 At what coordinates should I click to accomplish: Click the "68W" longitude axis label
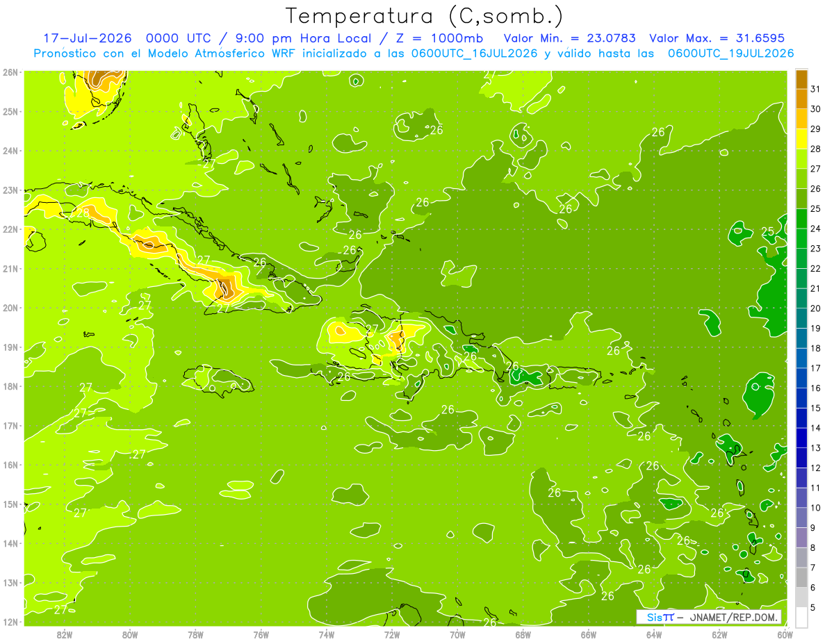pyautogui.click(x=523, y=634)
